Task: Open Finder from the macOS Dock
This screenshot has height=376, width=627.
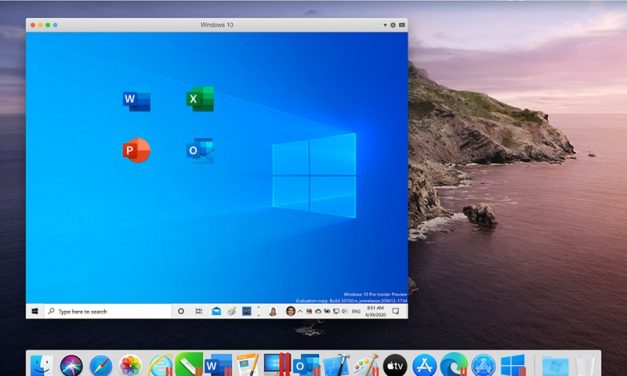Action: 42,364
